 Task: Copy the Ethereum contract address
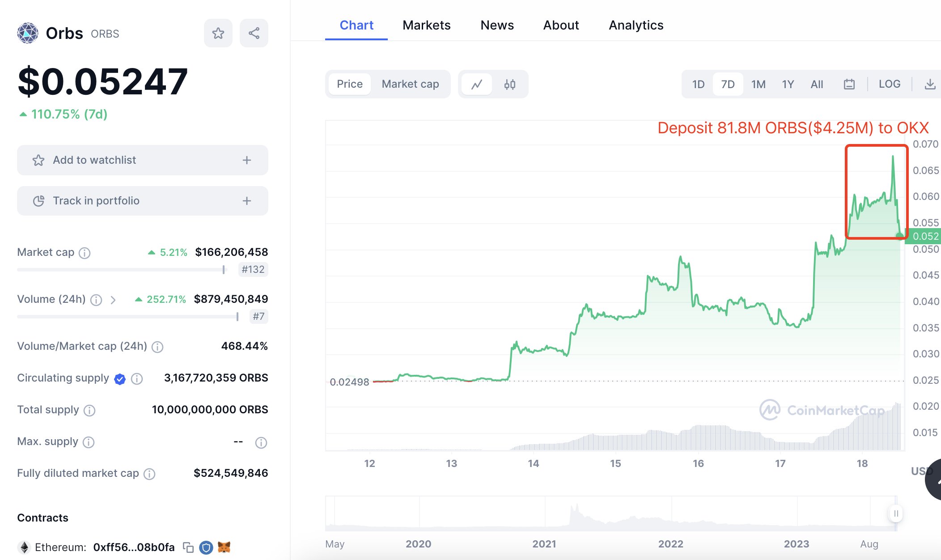[188, 547]
